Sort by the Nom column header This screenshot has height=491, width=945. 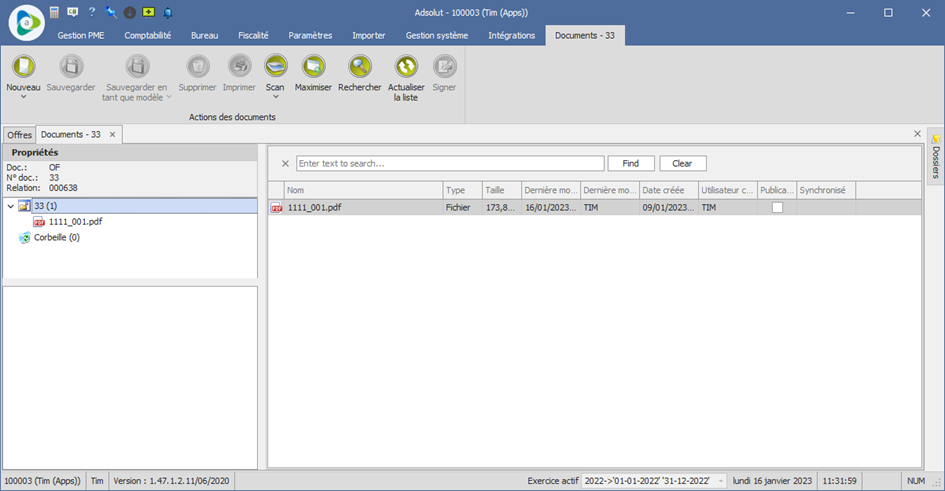click(363, 190)
